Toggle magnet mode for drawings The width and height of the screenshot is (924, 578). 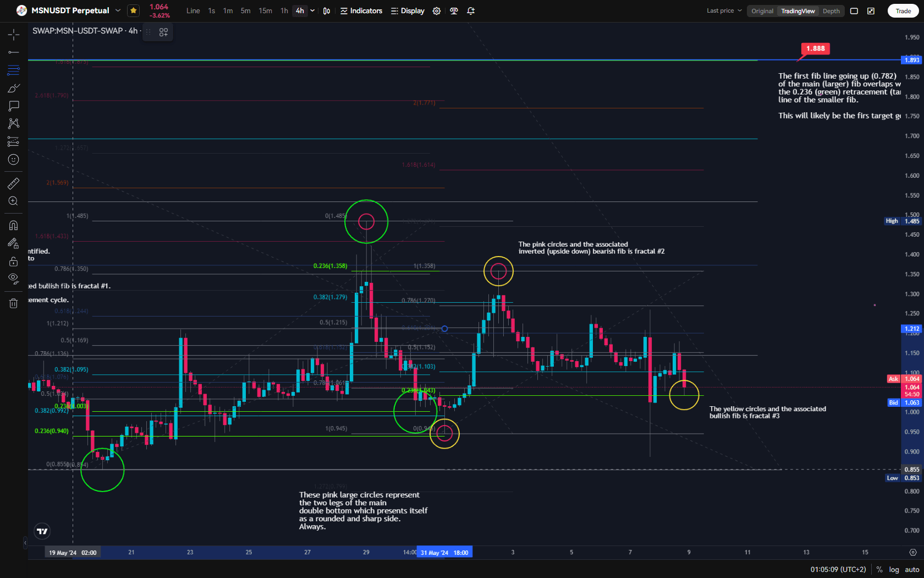14,225
